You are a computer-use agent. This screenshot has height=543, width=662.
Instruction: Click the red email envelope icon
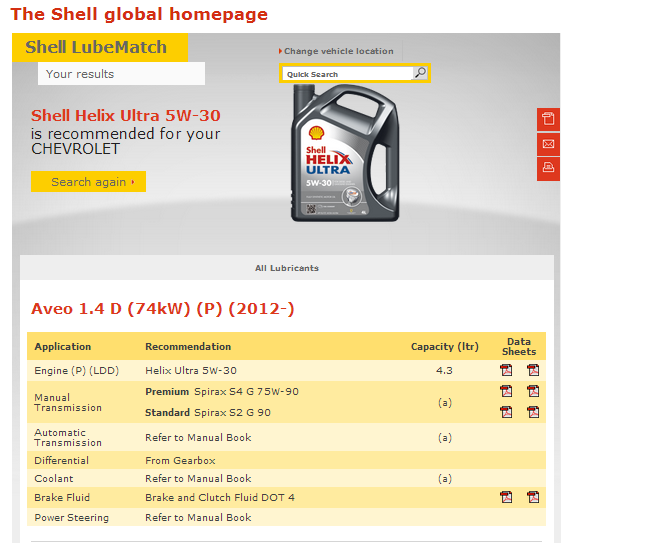point(548,144)
